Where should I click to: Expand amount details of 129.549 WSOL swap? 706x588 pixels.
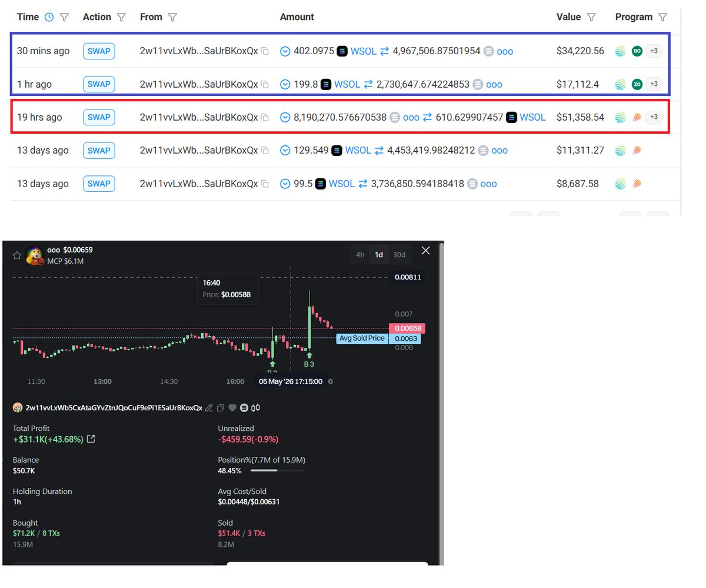click(x=285, y=151)
